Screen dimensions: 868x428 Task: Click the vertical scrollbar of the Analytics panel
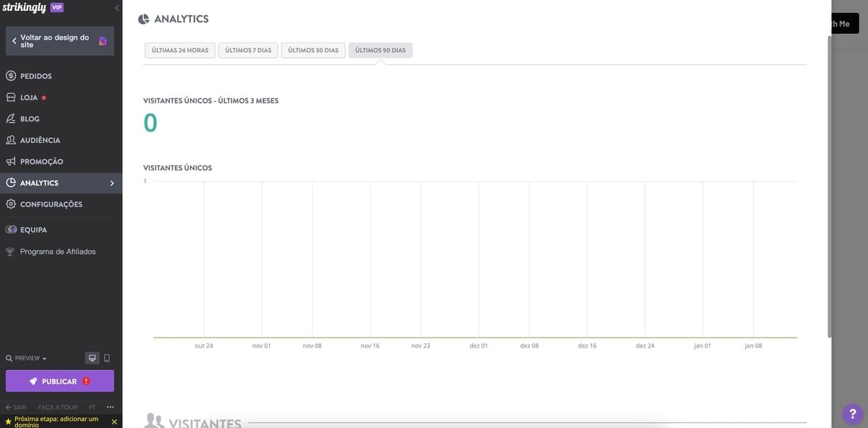[x=829, y=185]
